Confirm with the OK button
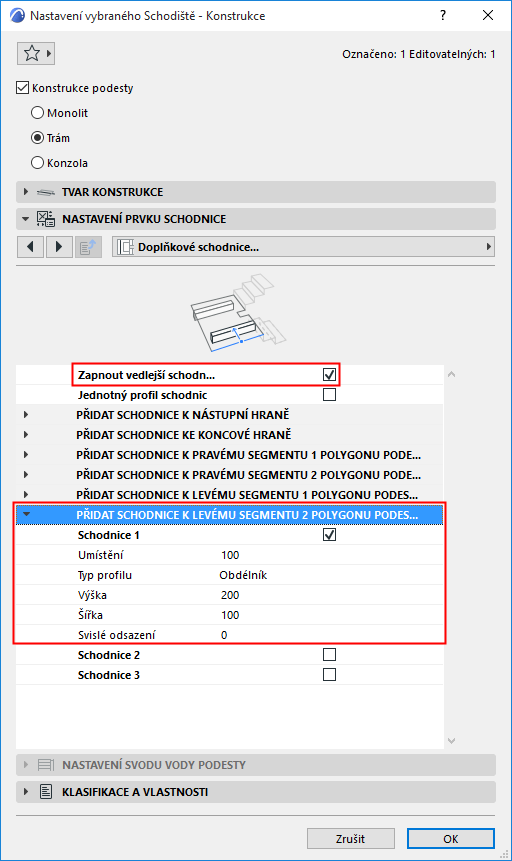The image size is (512, 861). pyautogui.click(x=451, y=838)
